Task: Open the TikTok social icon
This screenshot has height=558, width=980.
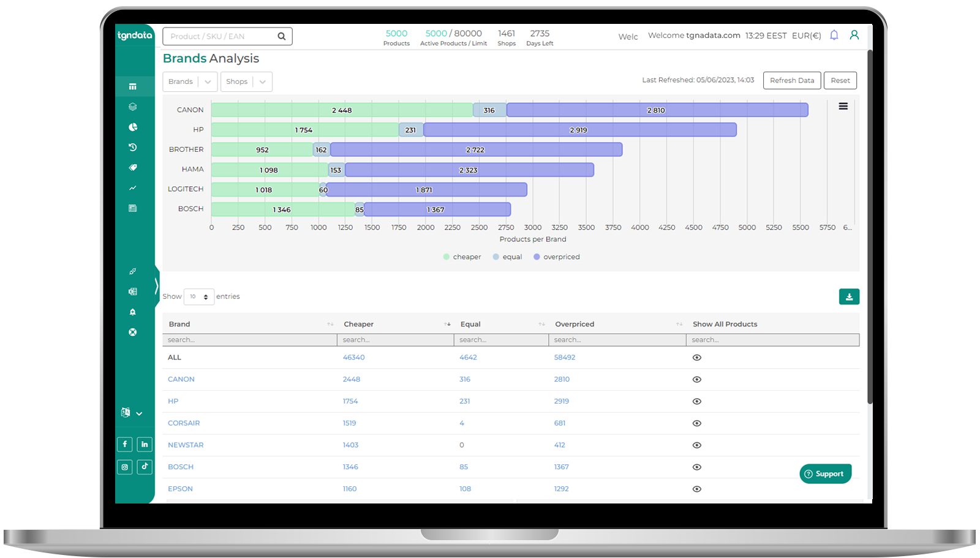Action: (x=145, y=467)
